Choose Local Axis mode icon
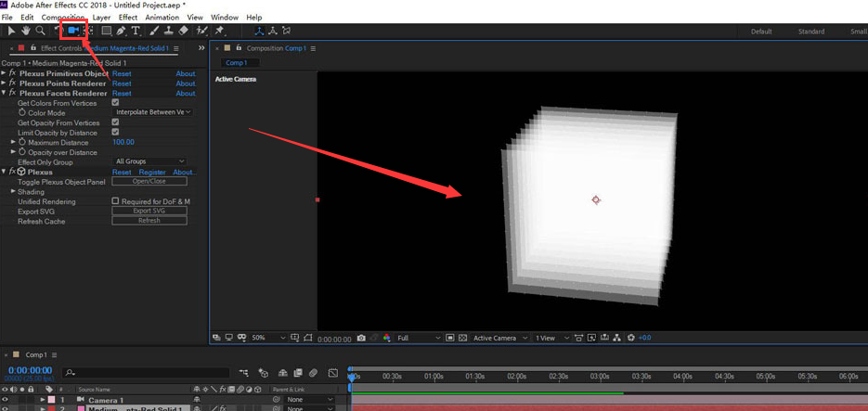The image size is (868, 411). (x=258, y=31)
